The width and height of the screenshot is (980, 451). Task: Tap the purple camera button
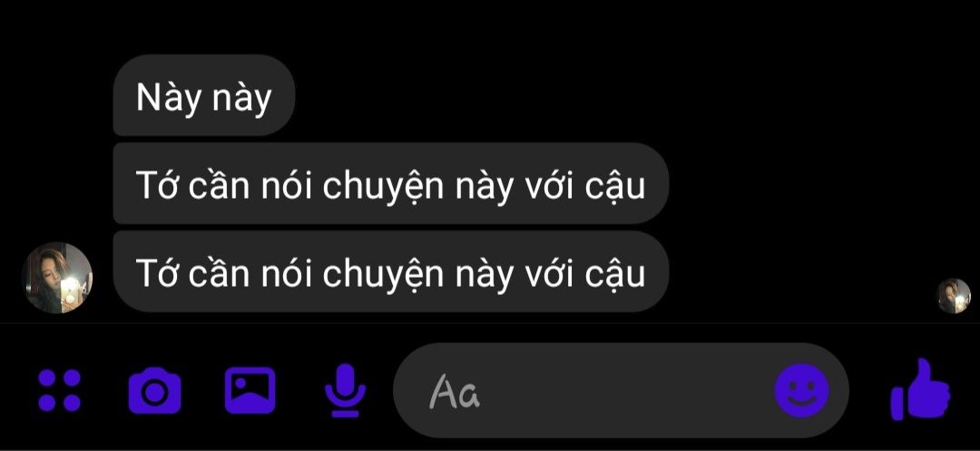(x=154, y=390)
